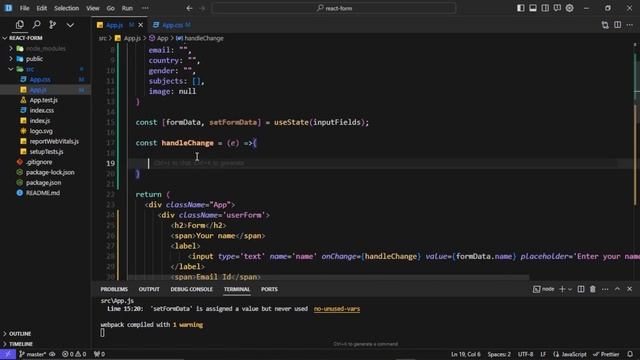Open the Explorer view icon
Viewport: 640px width, 360px height.
[19, 25]
